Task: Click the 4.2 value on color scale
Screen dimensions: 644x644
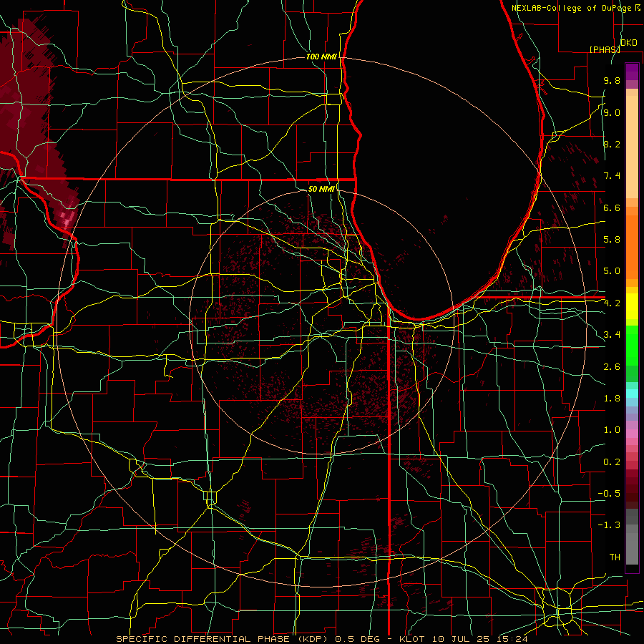Action: tap(612, 303)
